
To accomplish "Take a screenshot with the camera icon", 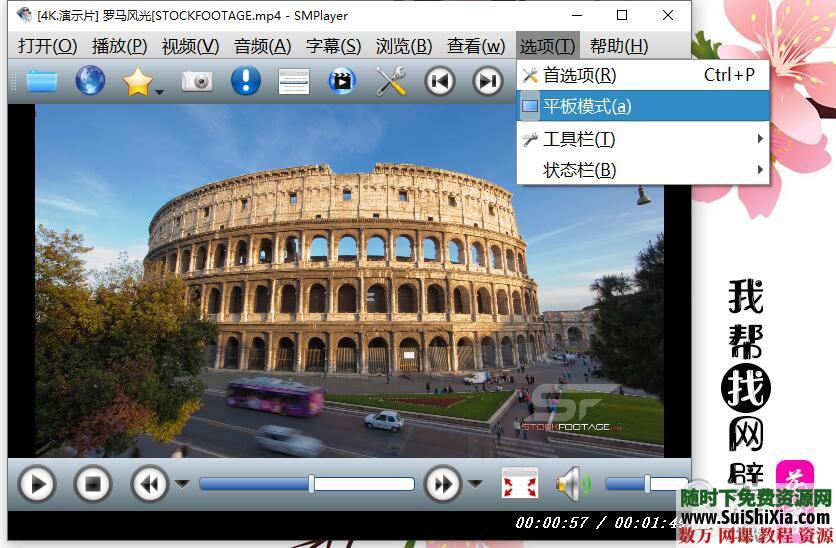I will tap(197, 81).
